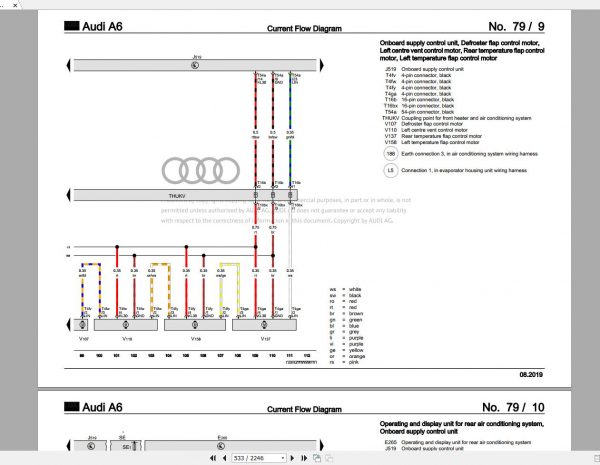Click the J519 component symbol in top grey bar

195,65
